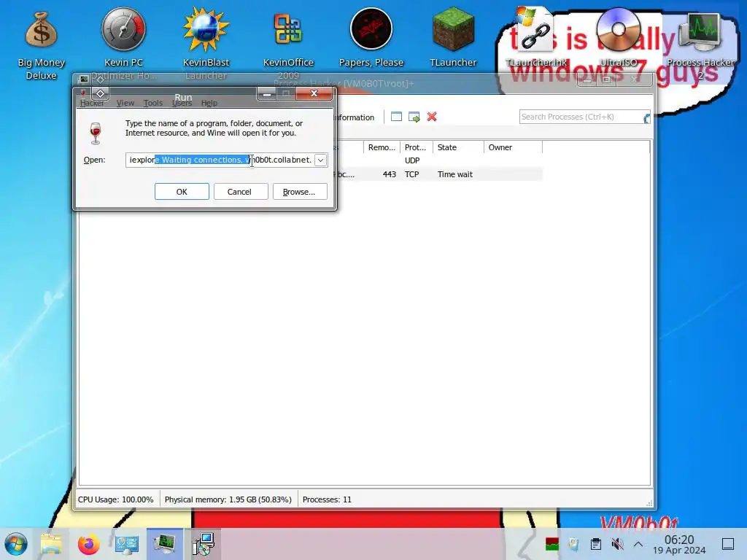Click the find window and thread toolbar icon
Viewport: 747px width, 560px height.
[x=414, y=117]
